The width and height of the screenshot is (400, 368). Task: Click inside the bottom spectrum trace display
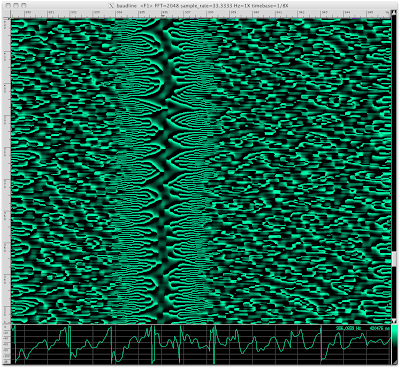coord(201,345)
